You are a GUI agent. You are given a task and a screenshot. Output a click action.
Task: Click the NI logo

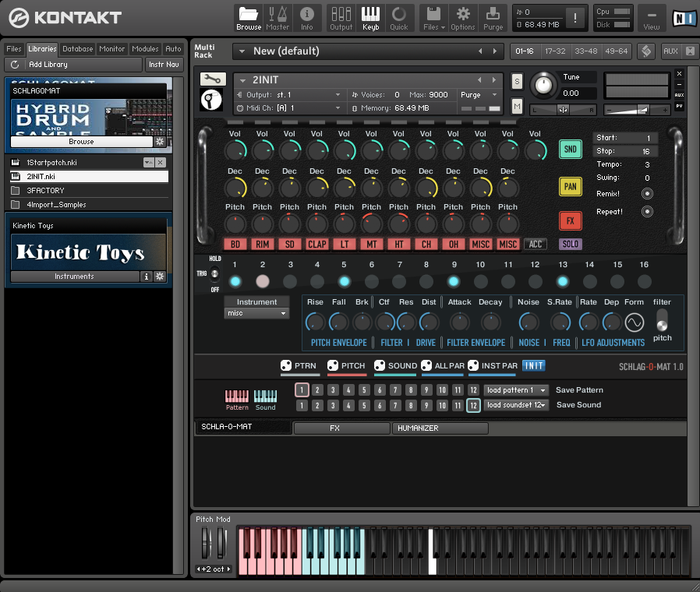pyautogui.click(x=684, y=18)
